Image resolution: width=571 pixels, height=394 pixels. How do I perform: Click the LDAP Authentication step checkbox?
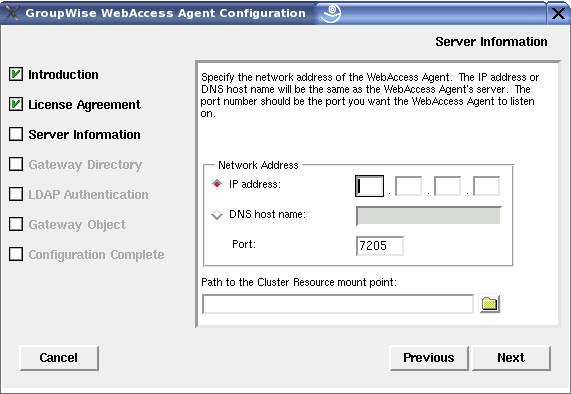tap(16, 194)
